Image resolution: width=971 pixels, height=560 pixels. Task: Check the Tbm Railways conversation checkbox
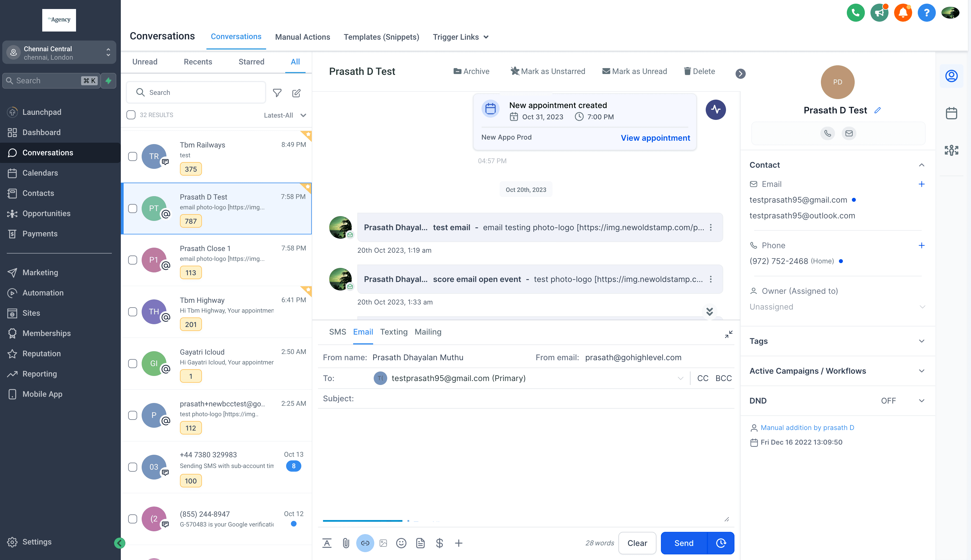pyautogui.click(x=132, y=156)
